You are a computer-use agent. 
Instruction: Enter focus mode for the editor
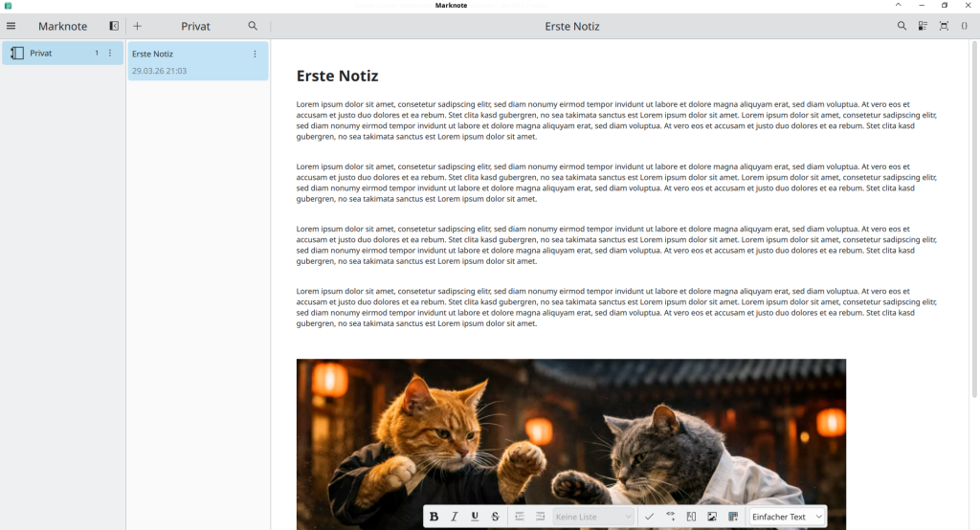point(944,26)
